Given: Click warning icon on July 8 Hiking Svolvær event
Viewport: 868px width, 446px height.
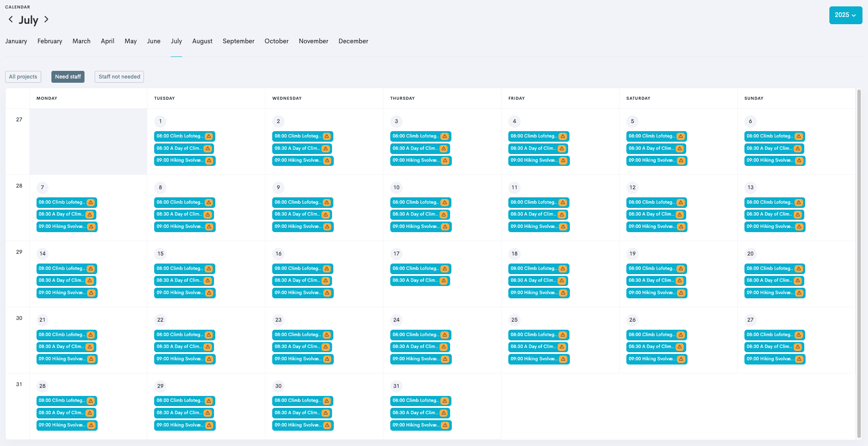Looking at the screenshot, I should coord(209,227).
